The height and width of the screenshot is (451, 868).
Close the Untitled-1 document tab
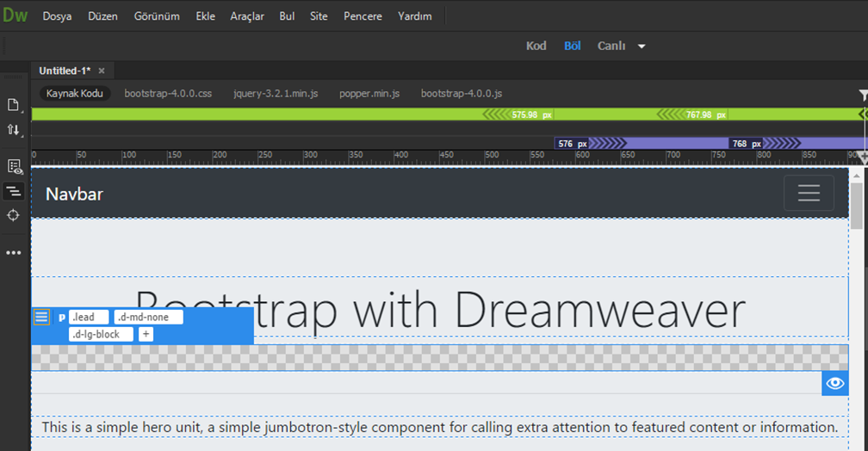click(102, 71)
